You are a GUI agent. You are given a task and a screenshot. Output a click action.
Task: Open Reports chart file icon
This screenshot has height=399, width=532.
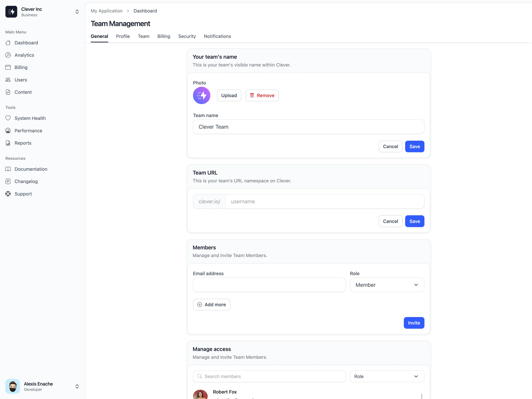click(8, 143)
